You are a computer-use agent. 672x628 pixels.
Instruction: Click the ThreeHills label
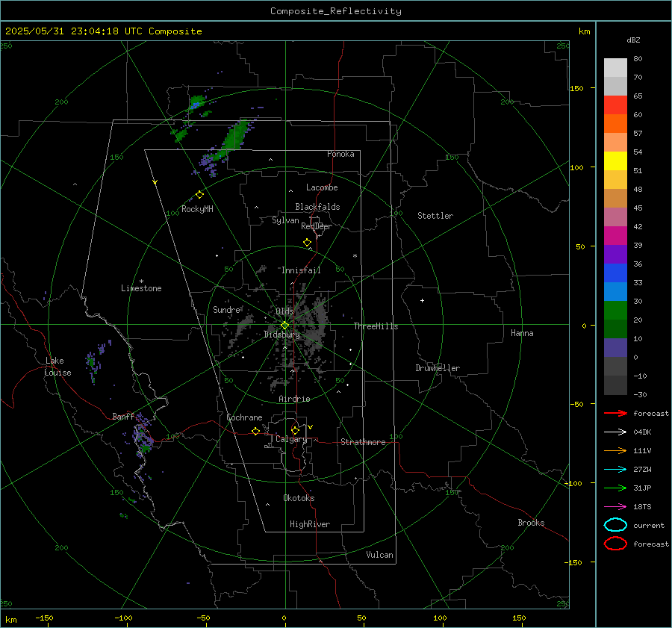[376, 326]
